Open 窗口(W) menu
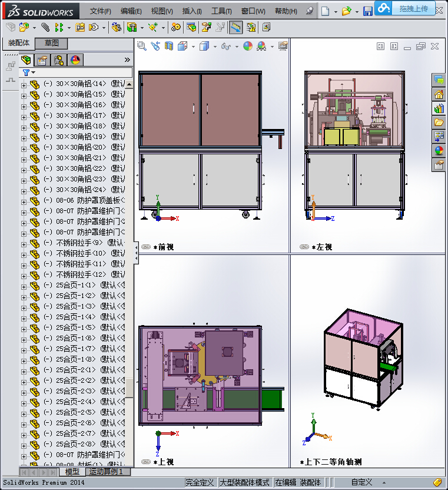448x490 pixels. (x=253, y=11)
